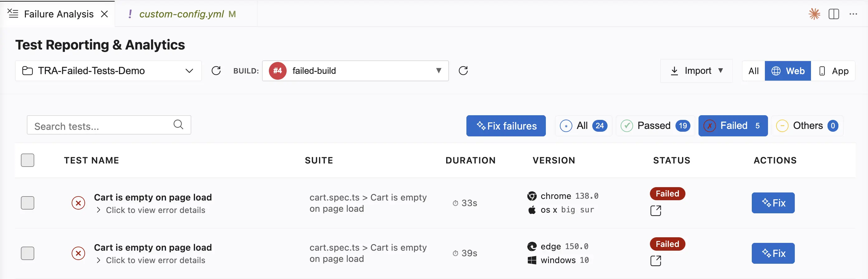868x279 pixels.
Task: Open the Import dropdown menu
Action: pyautogui.click(x=697, y=71)
